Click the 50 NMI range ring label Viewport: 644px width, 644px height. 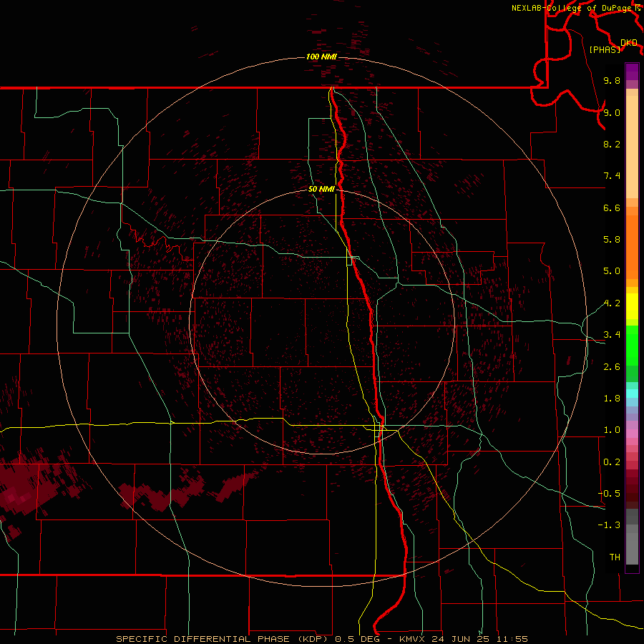pos(321,189)
